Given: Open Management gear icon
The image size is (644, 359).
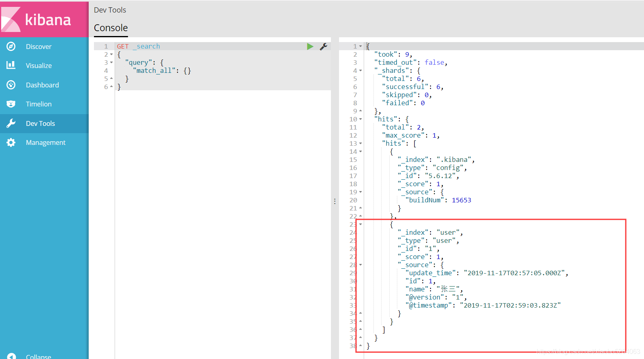Looking at the screenshot, I should point(11,142).
